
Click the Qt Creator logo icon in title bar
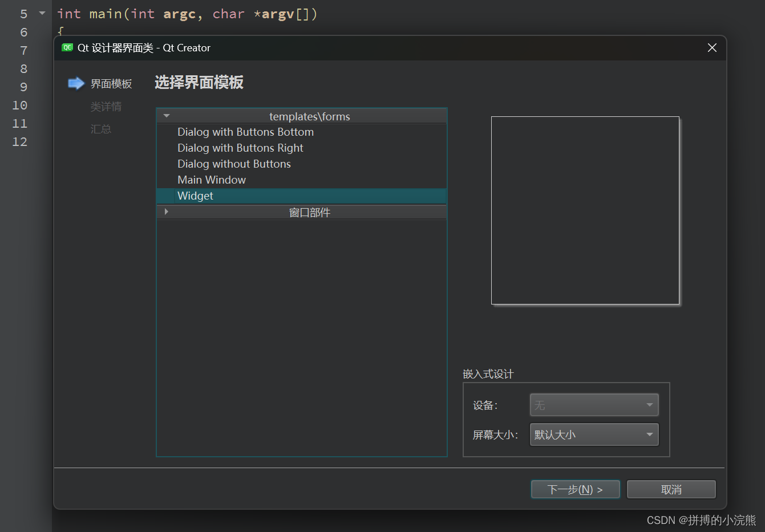67,48
